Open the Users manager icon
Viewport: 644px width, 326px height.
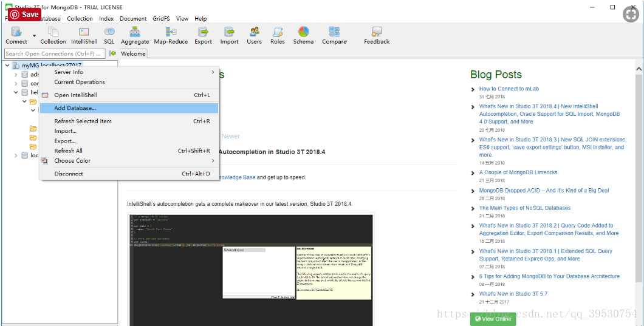[254, 32]
